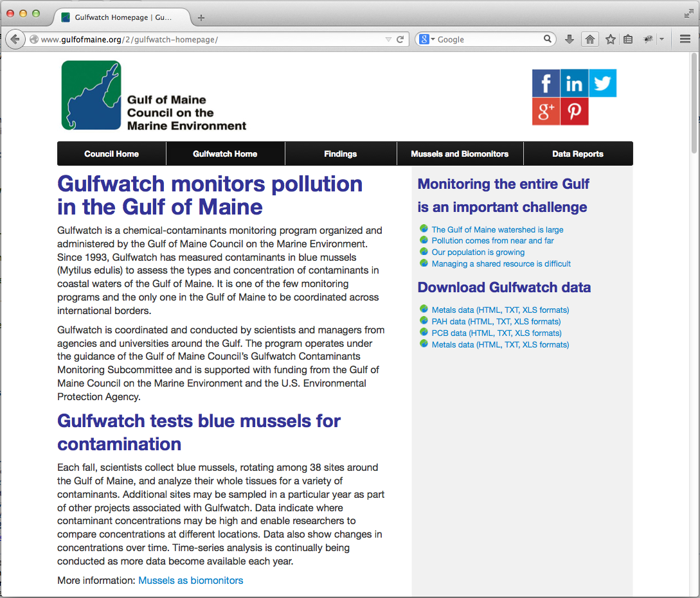This screenshot has width=700, height=598.
Task: Open Council Home in the navigation bar
Action: (x=112, y=154)
